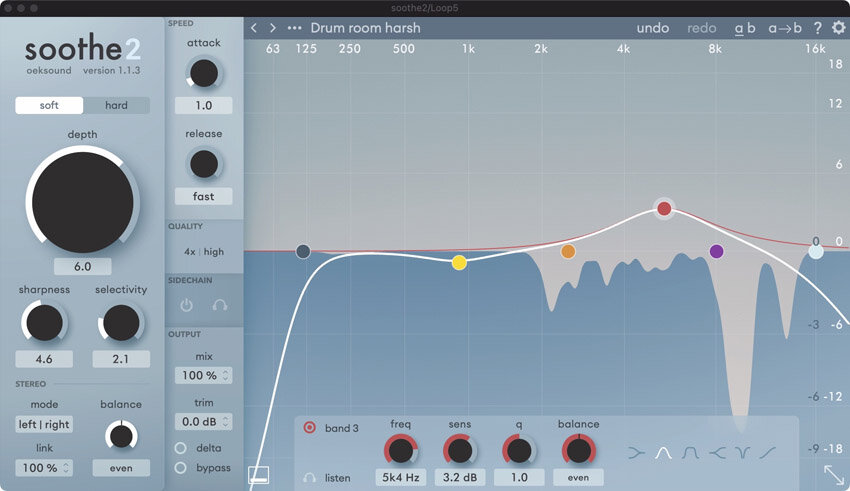Click the band q value 1.0 field

coord(519,477)
